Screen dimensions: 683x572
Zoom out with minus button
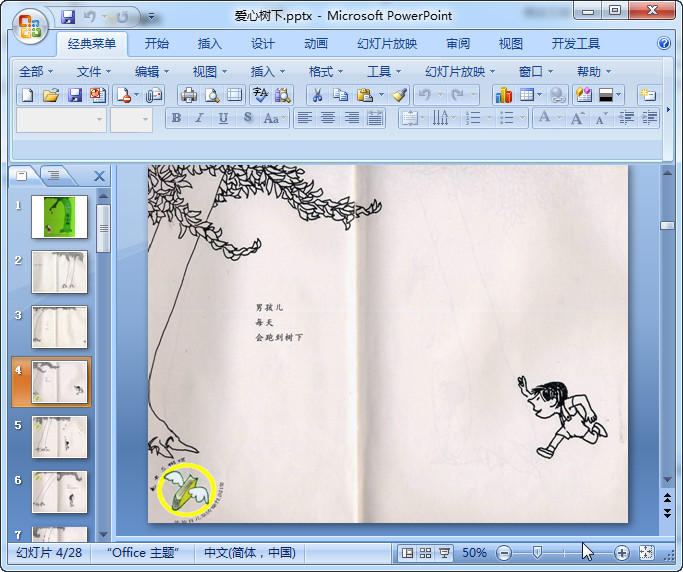pos(504,553)
